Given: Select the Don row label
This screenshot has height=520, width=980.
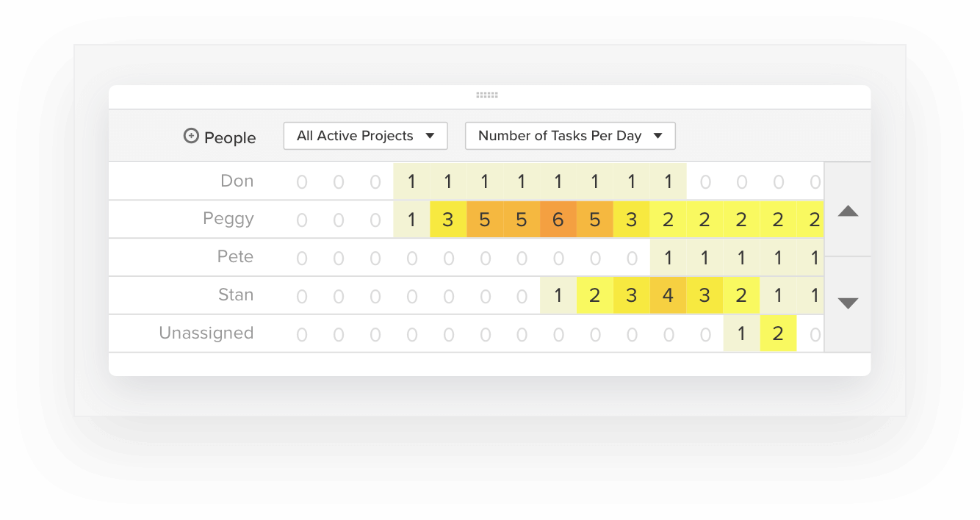Looking at the screenshot, I should (237, 181).
